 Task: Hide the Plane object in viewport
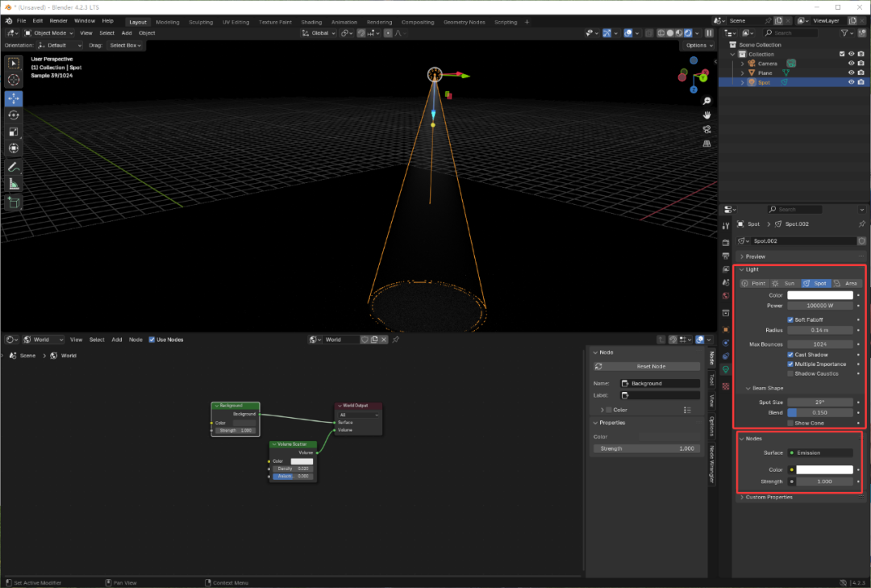coord(851,73)
